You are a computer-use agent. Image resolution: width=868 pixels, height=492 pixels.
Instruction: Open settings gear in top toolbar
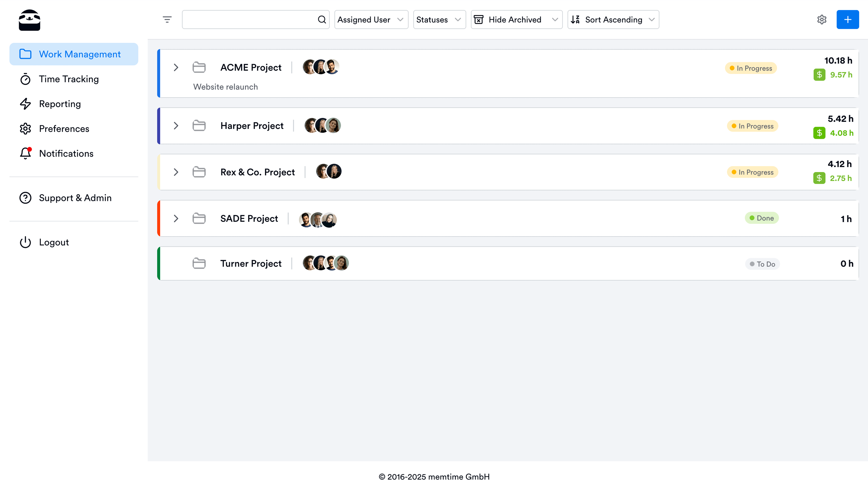(x=822, y=20)
